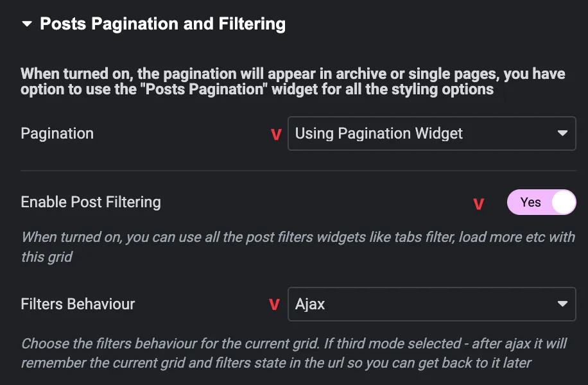Click the white knob of the Yes switch
The image size is (588, 385).
564,202
